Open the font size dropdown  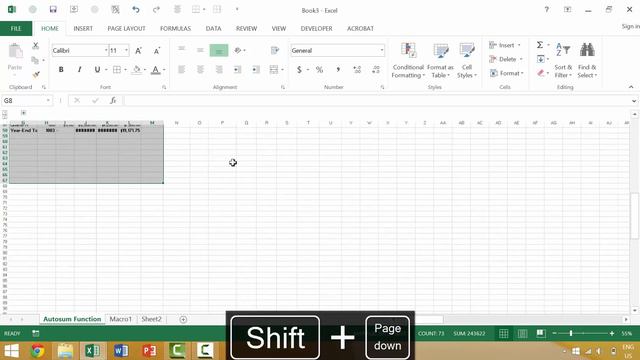(127, 50)
